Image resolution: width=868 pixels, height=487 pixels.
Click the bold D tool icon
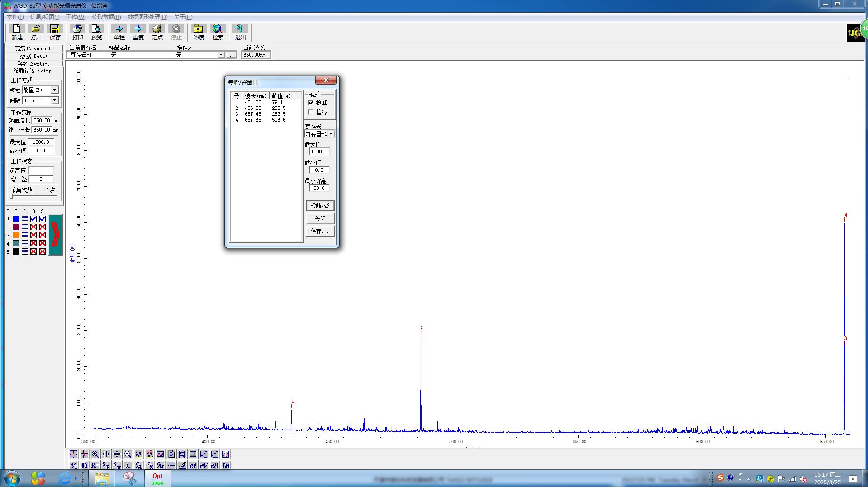click(x=84, y=465)
